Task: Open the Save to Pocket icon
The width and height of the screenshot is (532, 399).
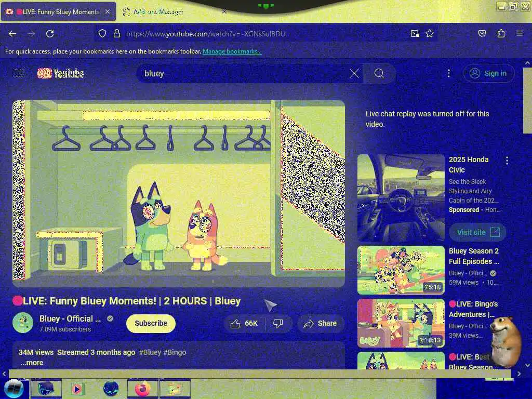Action: [x=482, y=33]
